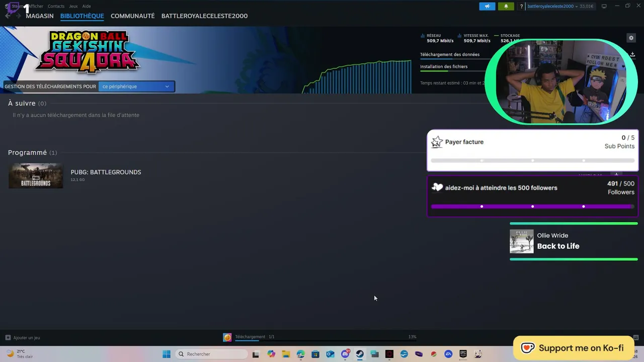Launch Copilot from the taskbar
This screenshot has width=644, height=362.
271,354
